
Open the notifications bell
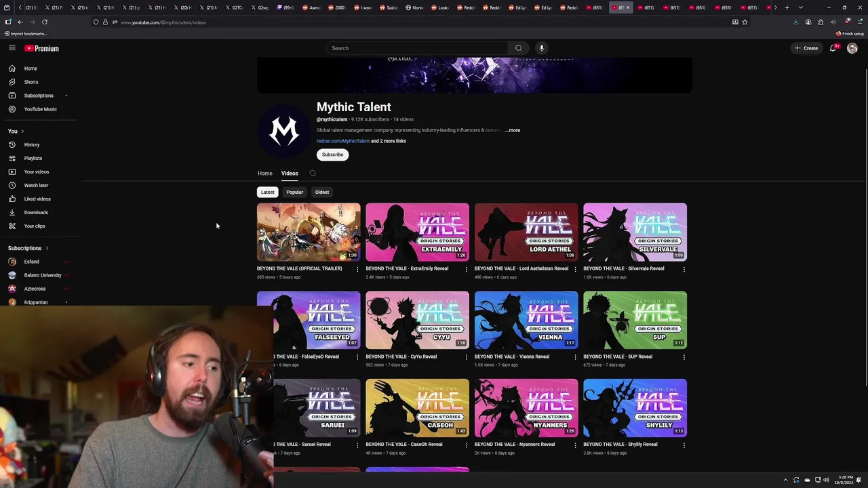click(833, 48)
